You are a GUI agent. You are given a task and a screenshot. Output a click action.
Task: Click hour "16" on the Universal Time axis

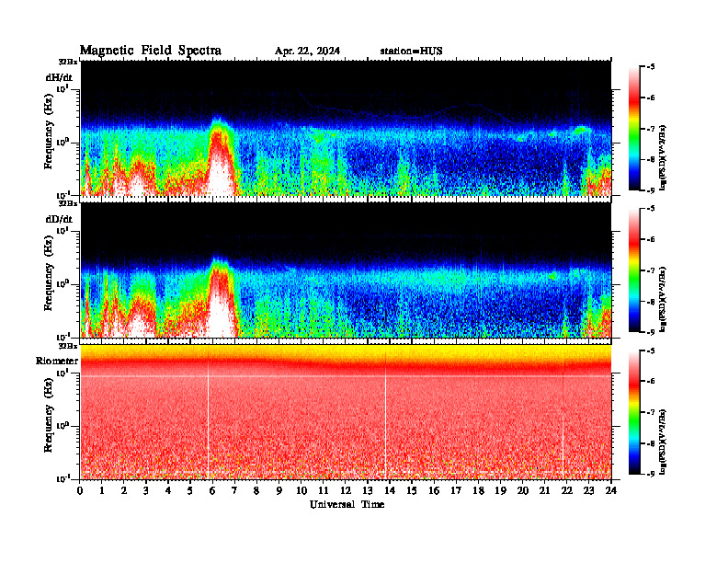coord(434,490)
